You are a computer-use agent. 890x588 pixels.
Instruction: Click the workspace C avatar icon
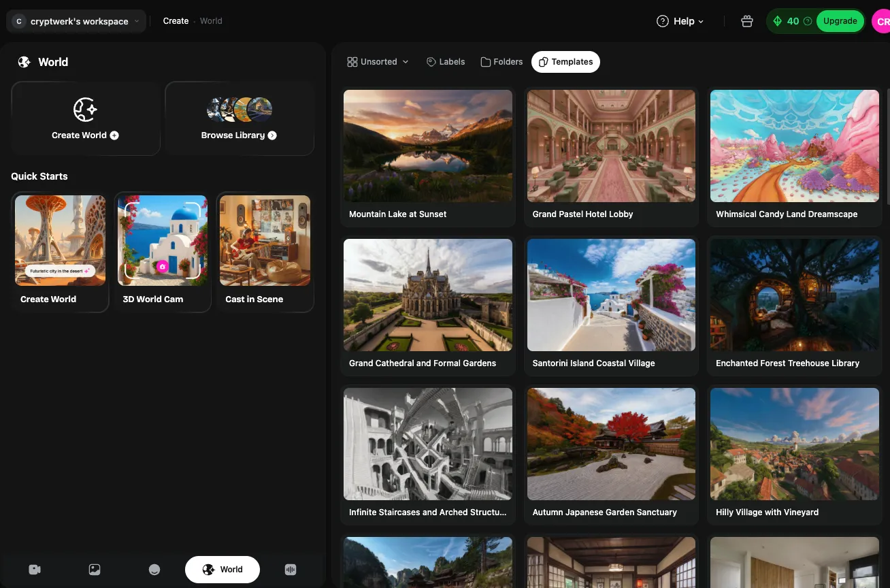click(18, 21)
